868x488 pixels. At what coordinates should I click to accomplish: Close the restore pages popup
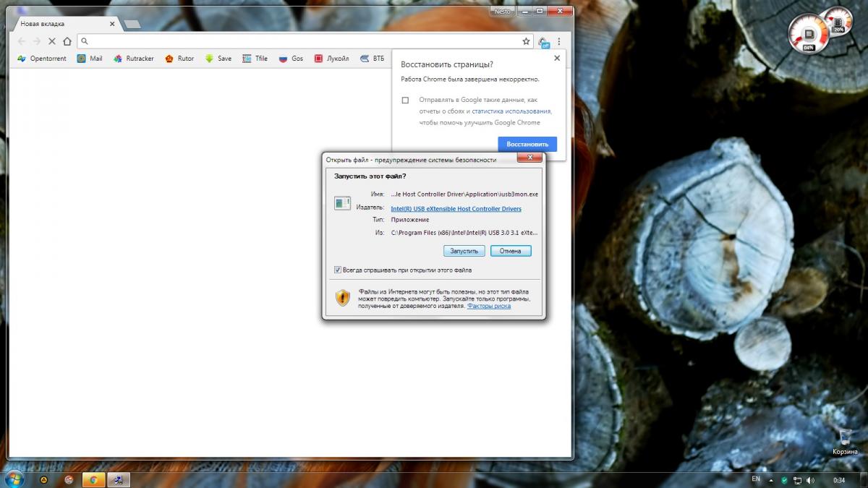pos(556,59)
